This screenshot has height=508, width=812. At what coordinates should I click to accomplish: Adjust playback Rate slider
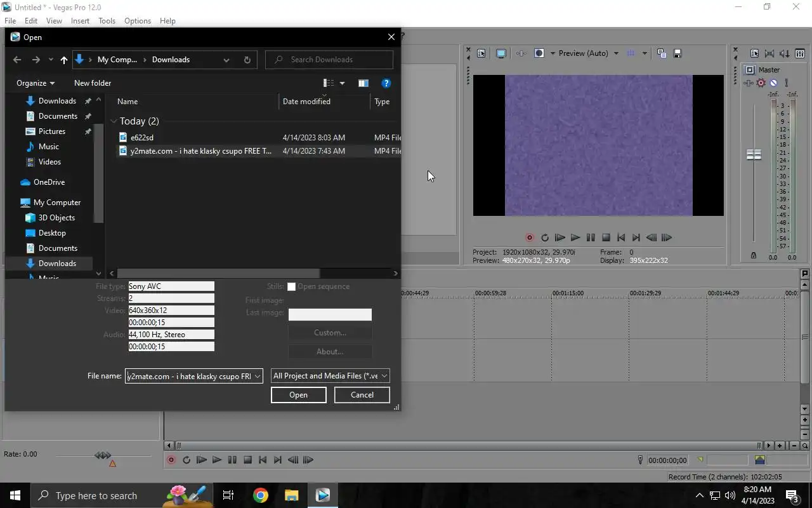click(103, 455)
